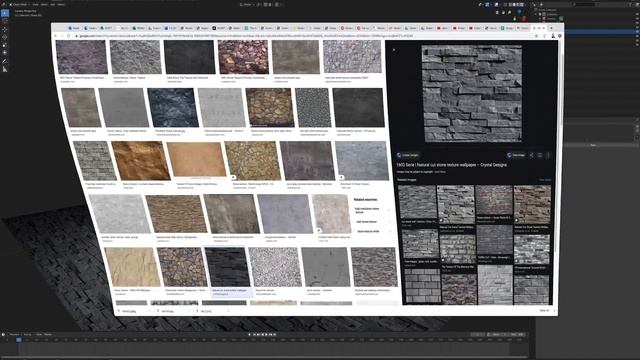Switch to rendered viewport shading
Viewport: 640px width, 360px height.
(x=521, y=4)
